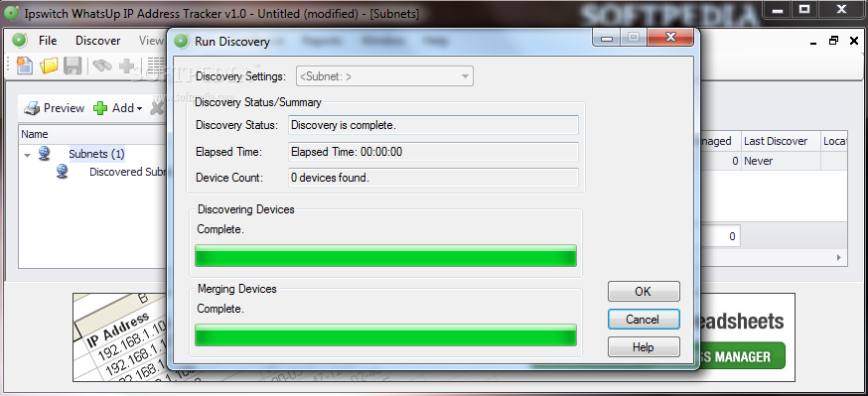Viewport: 868px width, 396px height.
Task: Click the gray plus toolbar icon
Action: point(127,66)
